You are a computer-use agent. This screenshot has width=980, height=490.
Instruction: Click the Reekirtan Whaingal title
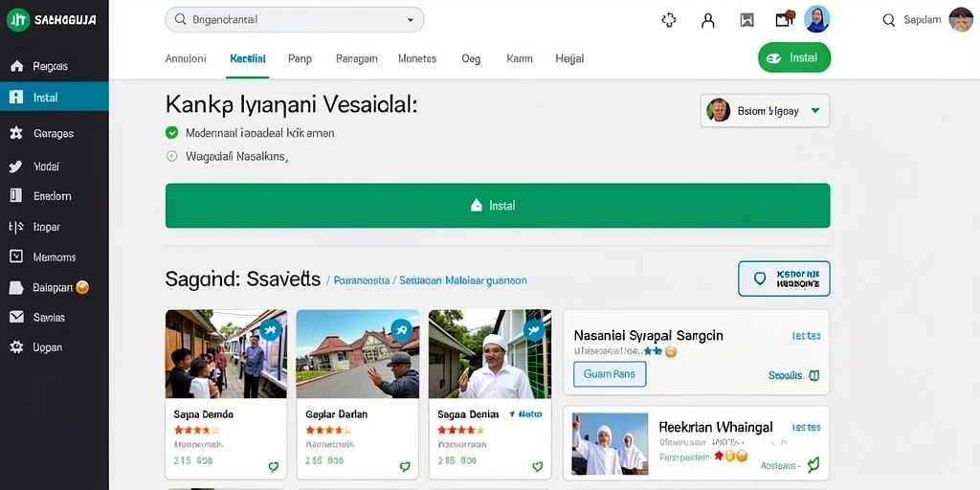point(716,427)
